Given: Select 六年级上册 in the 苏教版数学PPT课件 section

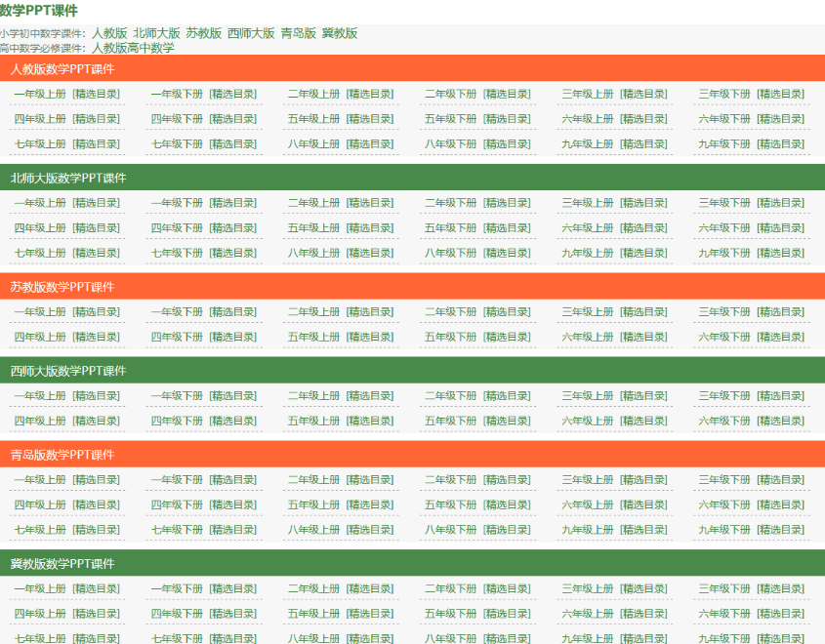Looking at the screenshot, I should pos(588,338).
